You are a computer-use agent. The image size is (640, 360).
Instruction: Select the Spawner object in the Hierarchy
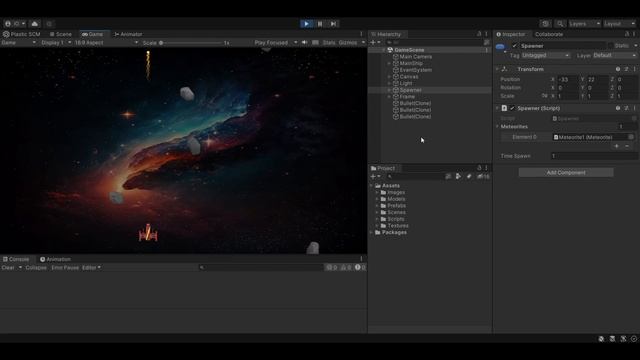410,90
